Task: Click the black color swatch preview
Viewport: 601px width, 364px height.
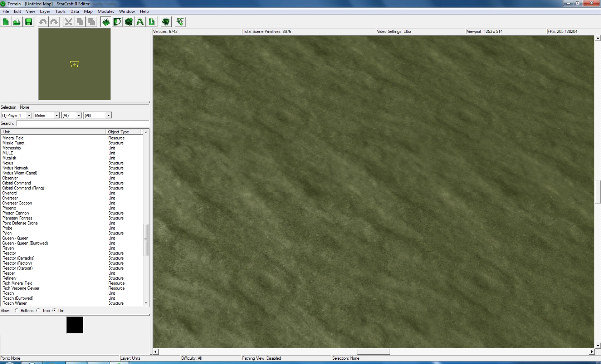Action: 75,325
